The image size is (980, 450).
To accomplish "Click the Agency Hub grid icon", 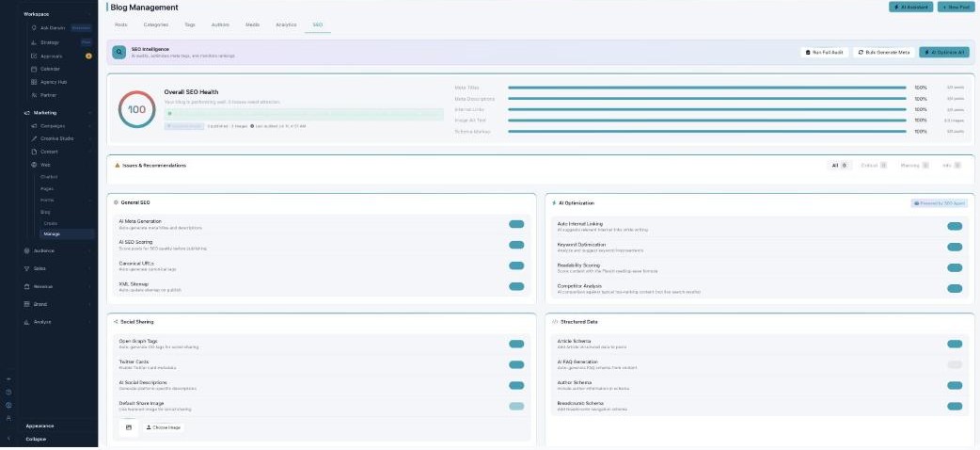I will pos(34,82).
